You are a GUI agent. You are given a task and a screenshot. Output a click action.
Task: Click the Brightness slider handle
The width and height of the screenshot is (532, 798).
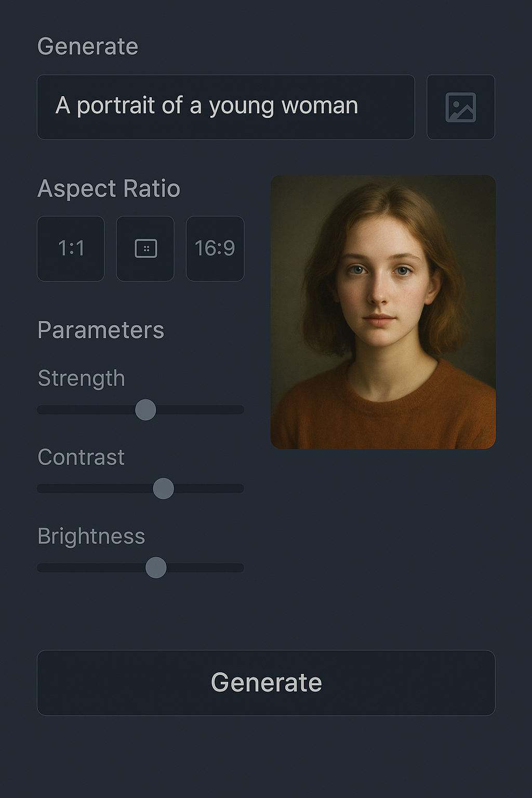tap(156, 568)
